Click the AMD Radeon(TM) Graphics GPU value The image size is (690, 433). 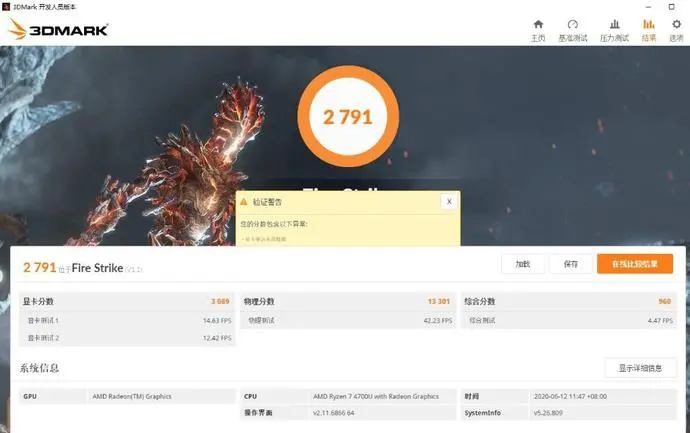[x=132, y=396]
